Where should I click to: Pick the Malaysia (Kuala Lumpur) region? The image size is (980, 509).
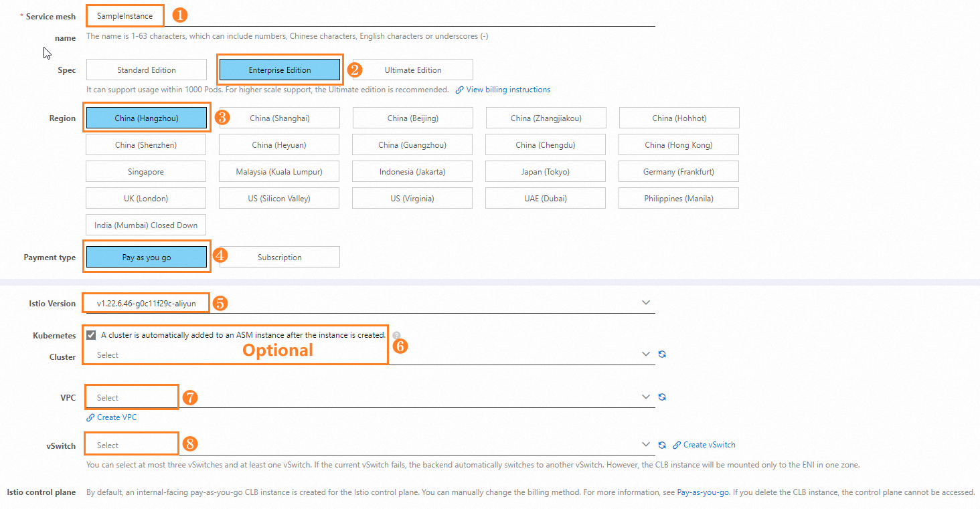[x=280, y=172]
